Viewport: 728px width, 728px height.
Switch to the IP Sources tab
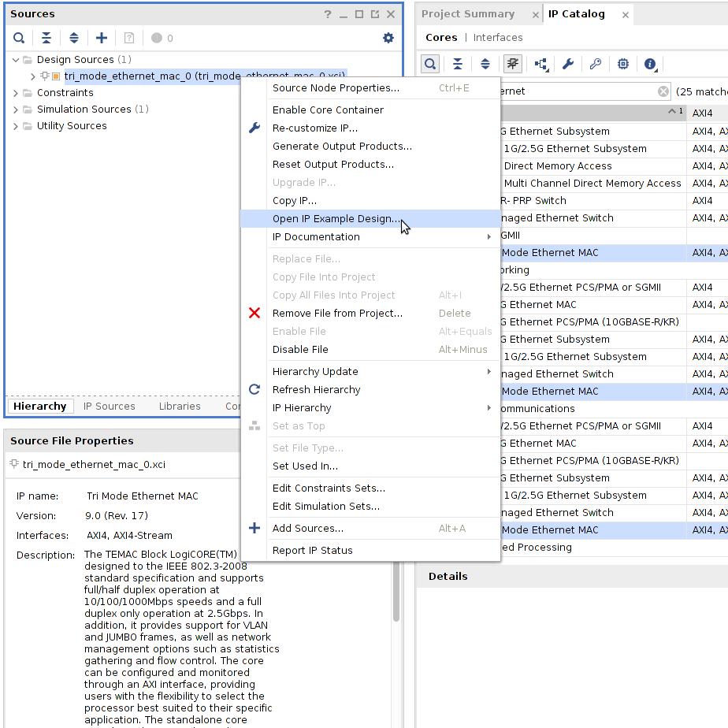109,407
